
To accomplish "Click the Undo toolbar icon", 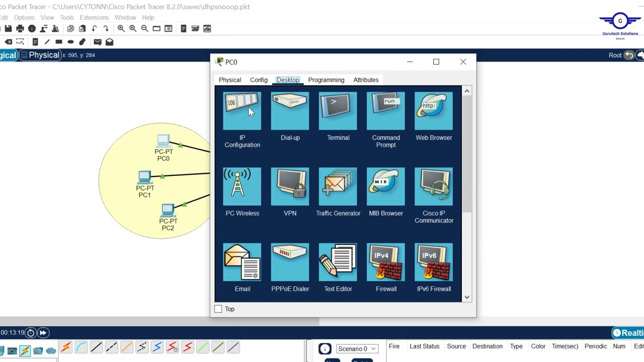I will [94, 29].
